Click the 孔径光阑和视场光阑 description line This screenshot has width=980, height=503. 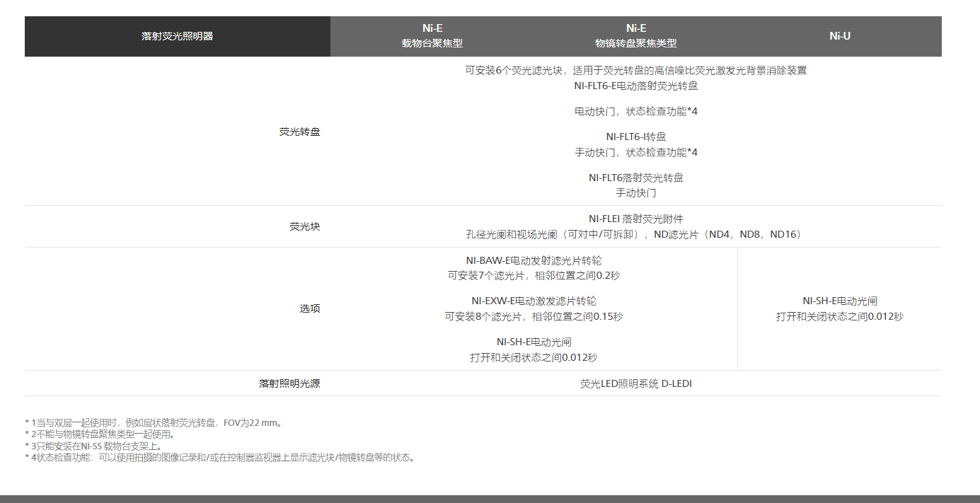636,234
